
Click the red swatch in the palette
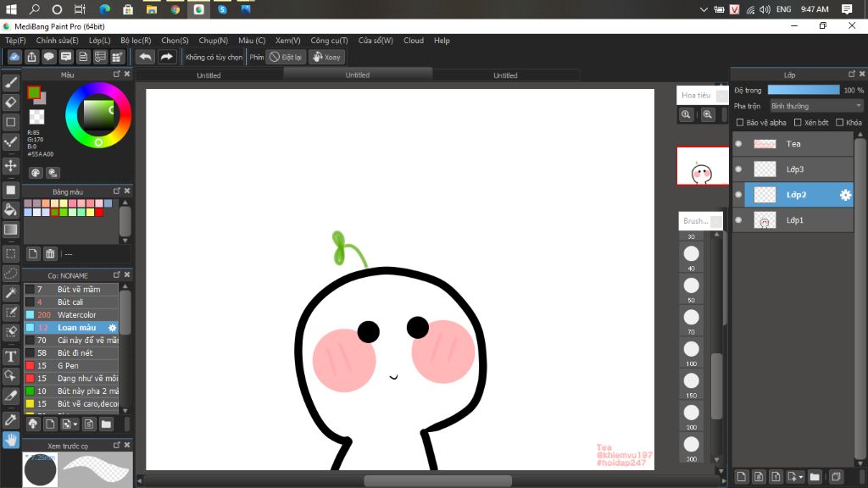pos(99,212)
